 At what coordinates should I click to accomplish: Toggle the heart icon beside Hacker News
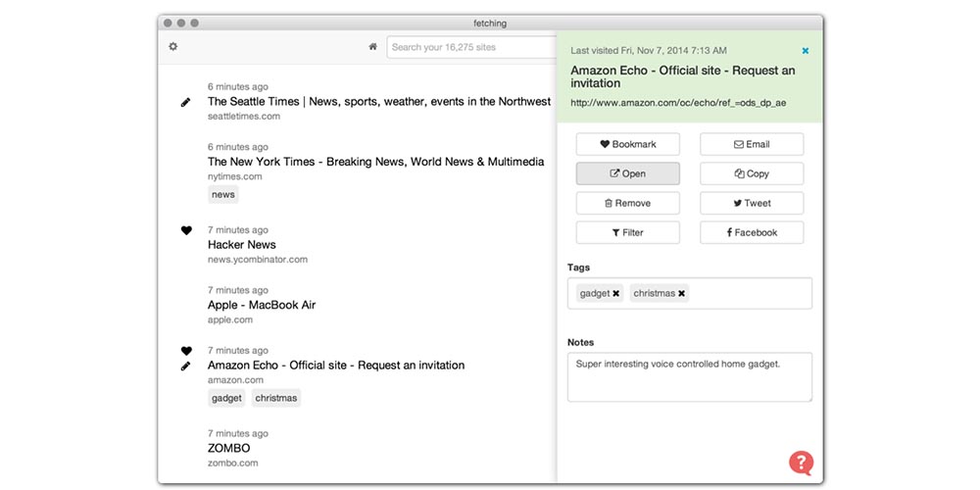[186, 230]
